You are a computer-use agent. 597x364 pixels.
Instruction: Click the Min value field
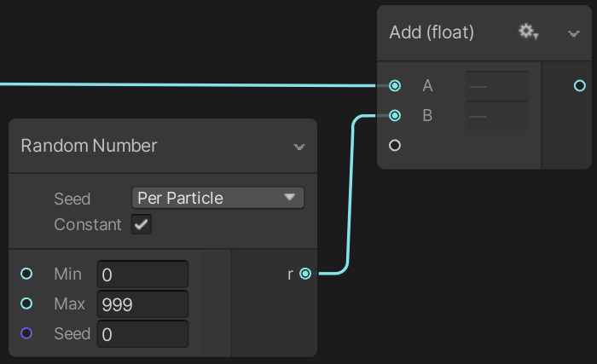click(x=142, y=274)
